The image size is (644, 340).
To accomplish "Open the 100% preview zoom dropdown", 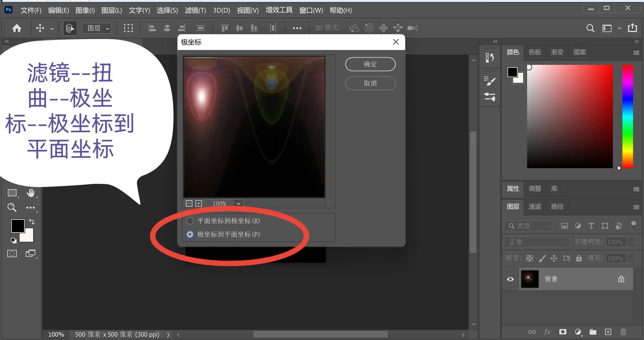I will [238, 203].
